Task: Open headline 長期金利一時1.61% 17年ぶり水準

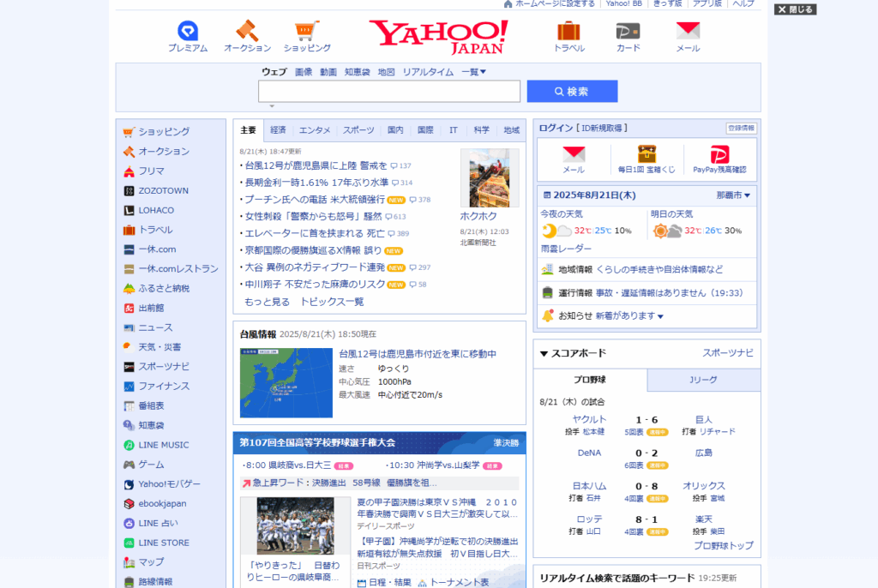Action: pos(316,183)
